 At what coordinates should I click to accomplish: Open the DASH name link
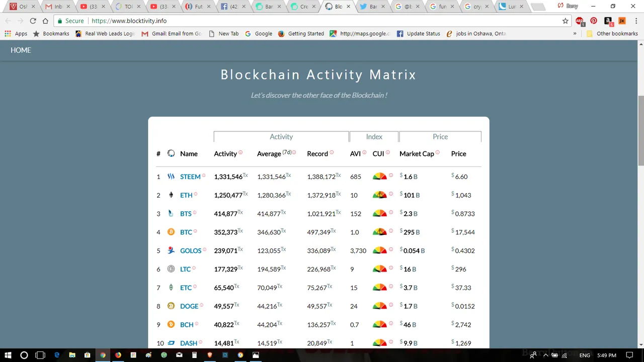tap(189, 343)
